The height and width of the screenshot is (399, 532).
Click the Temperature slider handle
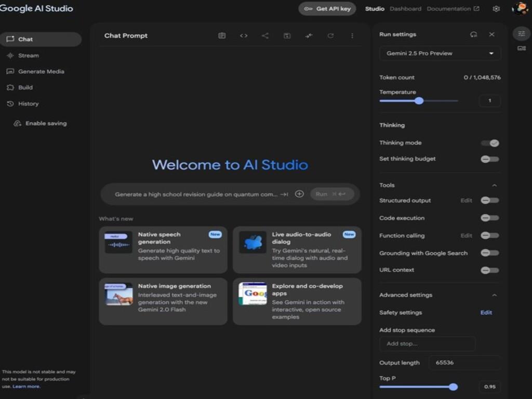point(419,101)
